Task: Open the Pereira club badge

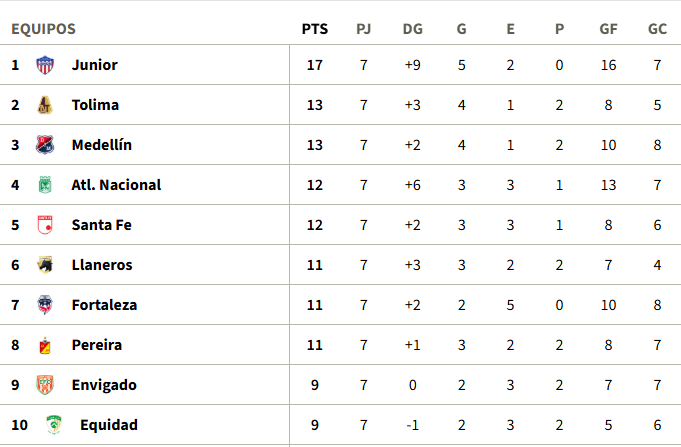Action: 45,345
